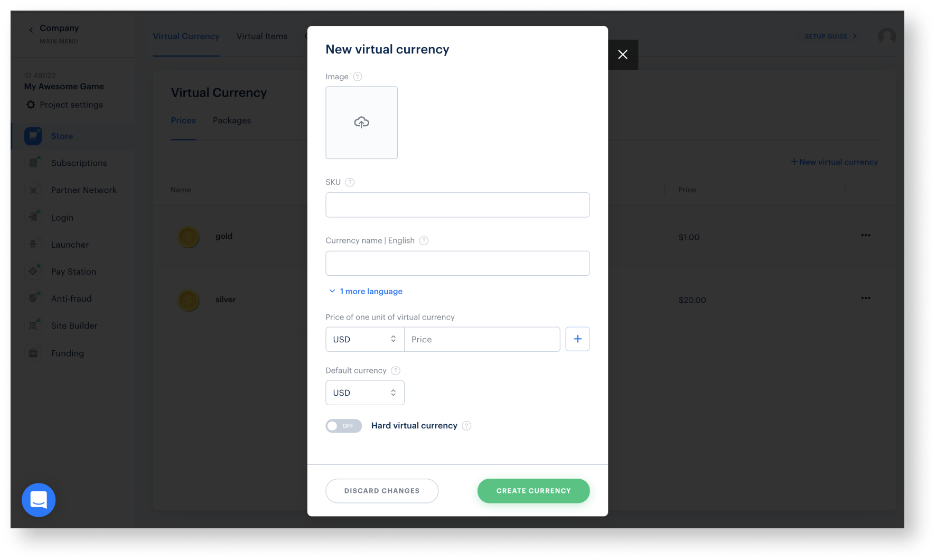This screenshot has height=560, width=936.
Task: Click the image upload cloud icon
Action: pyautogui.click(x=362, y=123)
